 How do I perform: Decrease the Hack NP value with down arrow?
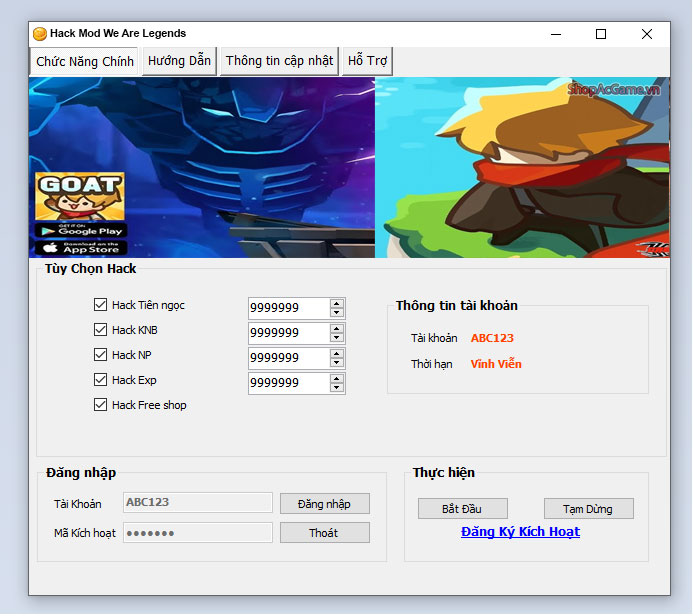coord(337,362)
